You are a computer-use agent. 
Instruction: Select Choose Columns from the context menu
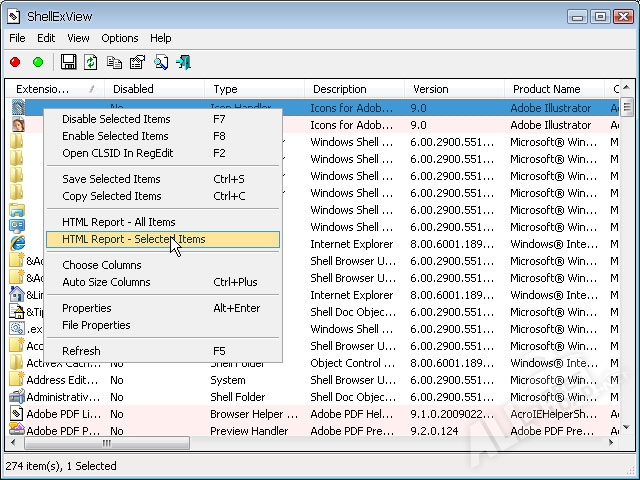click(x=102, y=265)
